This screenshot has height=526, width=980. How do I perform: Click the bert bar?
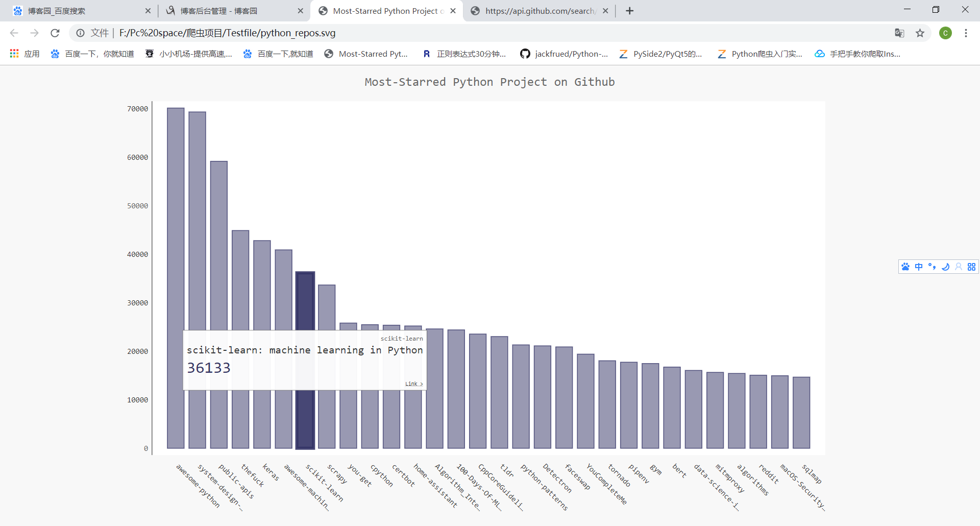672,408
